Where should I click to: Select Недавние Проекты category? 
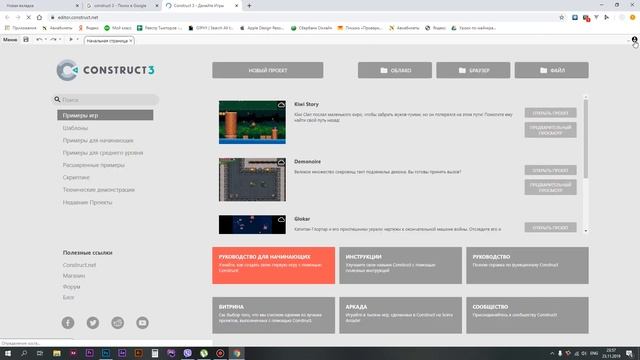pos(87,202)
